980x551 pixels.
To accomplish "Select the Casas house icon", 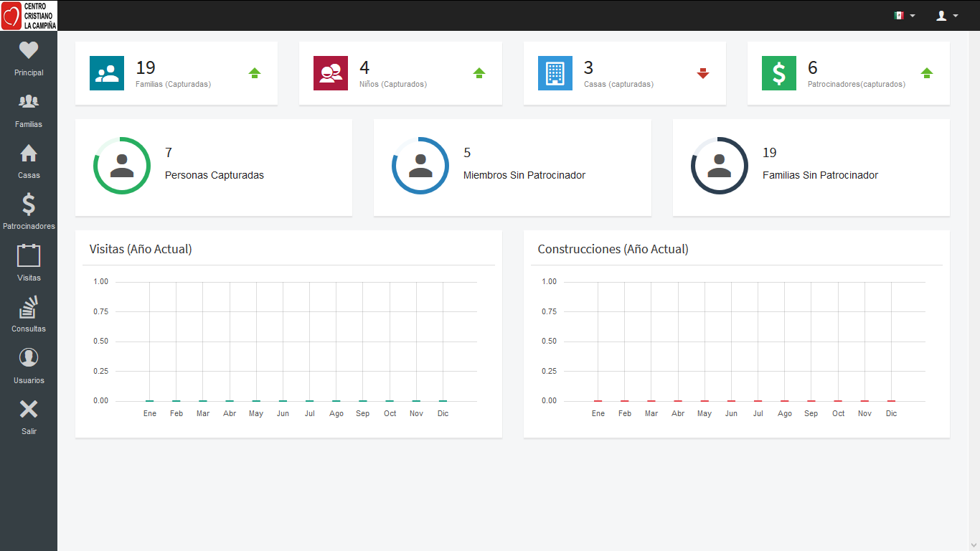I will (29, 154).
